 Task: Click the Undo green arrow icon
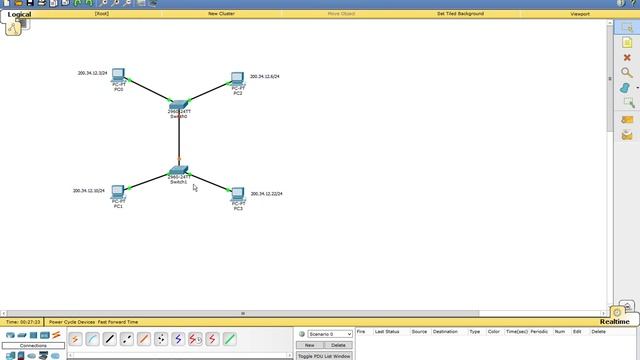[x=78, y=3]
